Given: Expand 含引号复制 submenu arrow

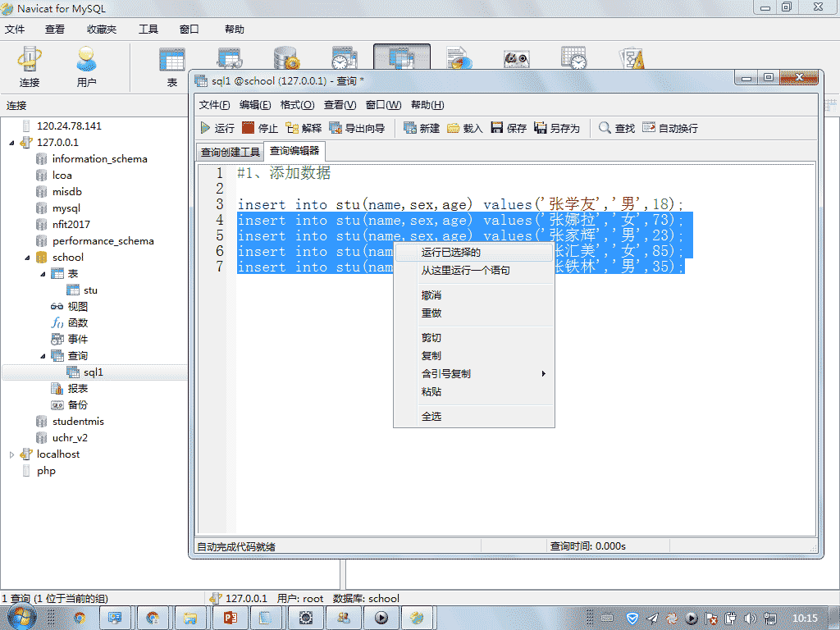Looking at the screenshot, I should pyautogui.click(x=543, y=374).
